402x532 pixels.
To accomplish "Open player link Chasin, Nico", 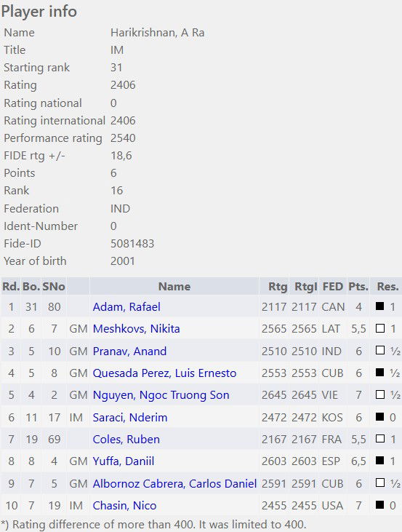I will pos(124,506).
